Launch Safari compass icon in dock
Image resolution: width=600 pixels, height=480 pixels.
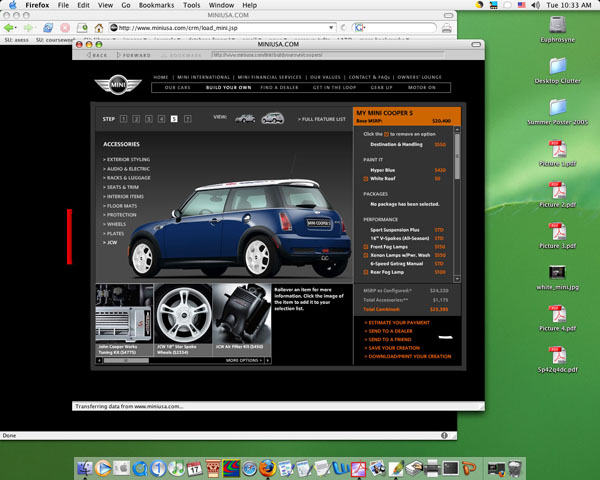[x=249, y=469]
